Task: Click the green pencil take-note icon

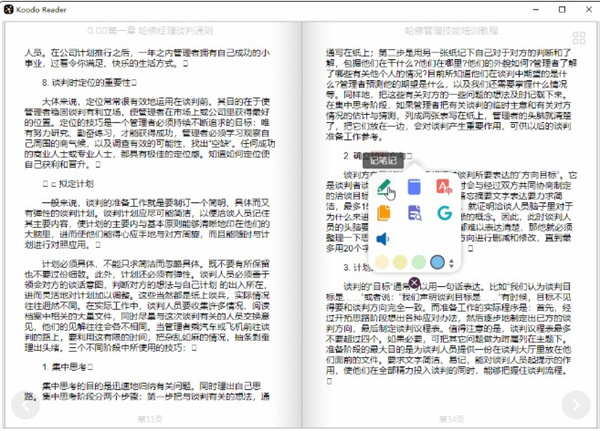Action: (384, 188)
